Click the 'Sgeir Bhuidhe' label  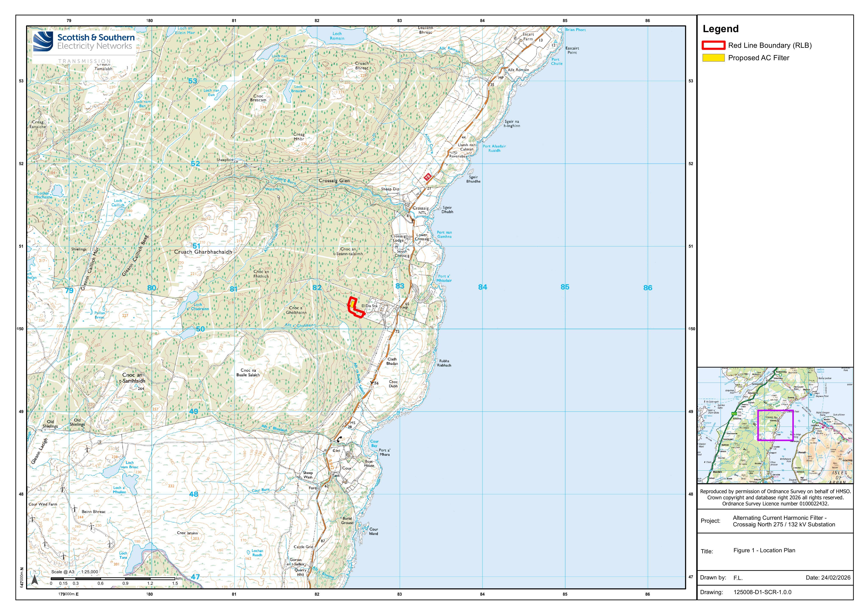point(474,179)
